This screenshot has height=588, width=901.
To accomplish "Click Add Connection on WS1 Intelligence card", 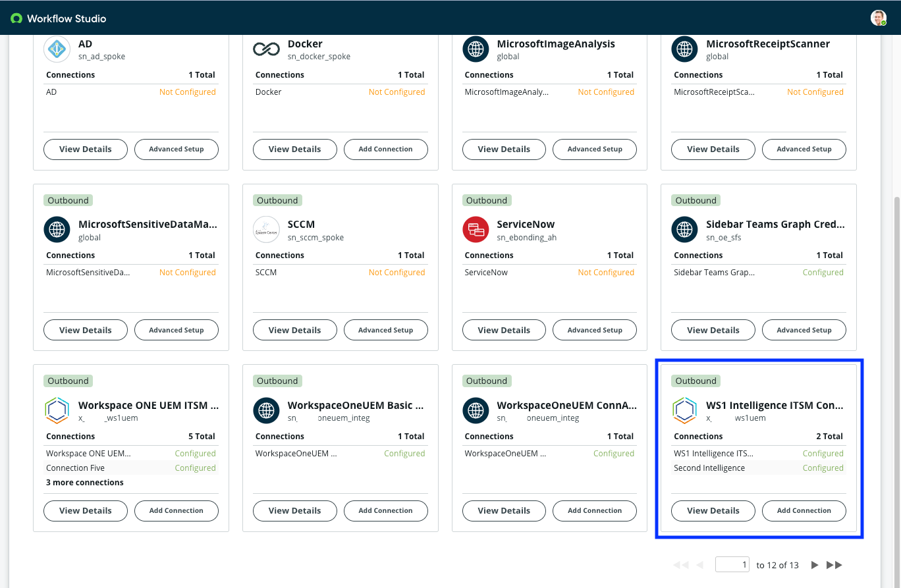I will 804,510.
